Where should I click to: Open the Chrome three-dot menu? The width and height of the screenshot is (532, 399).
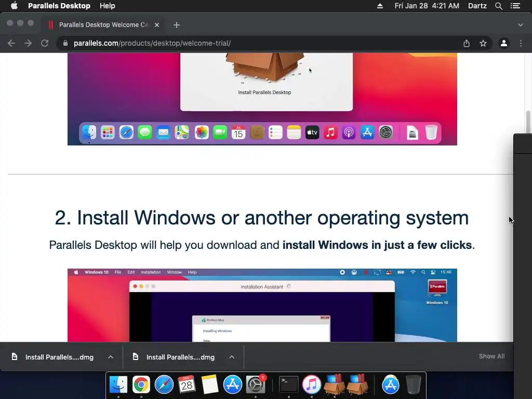521,43
